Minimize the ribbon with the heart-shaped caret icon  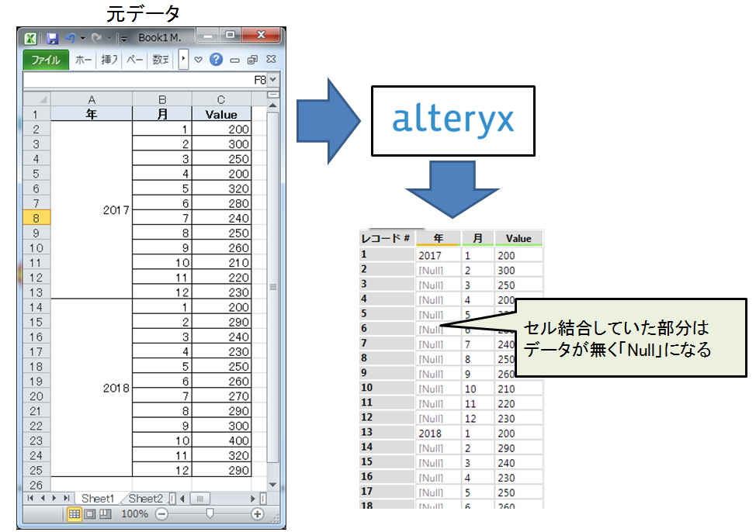coord(199,60)
